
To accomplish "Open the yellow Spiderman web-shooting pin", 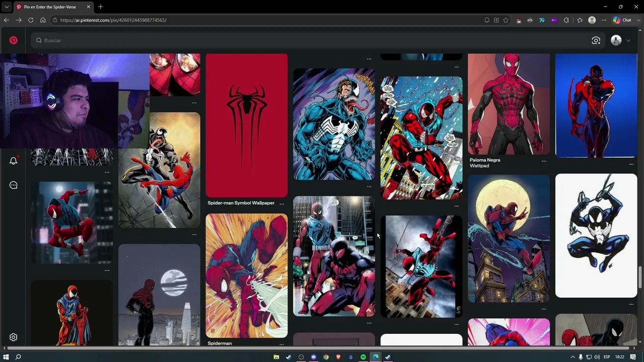I will [247, 276].
